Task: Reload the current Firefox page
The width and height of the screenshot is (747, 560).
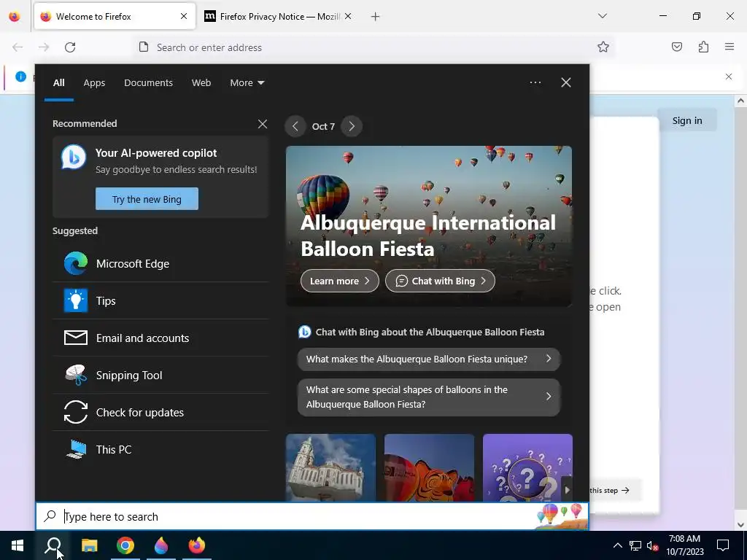Action: coord(70,47)
